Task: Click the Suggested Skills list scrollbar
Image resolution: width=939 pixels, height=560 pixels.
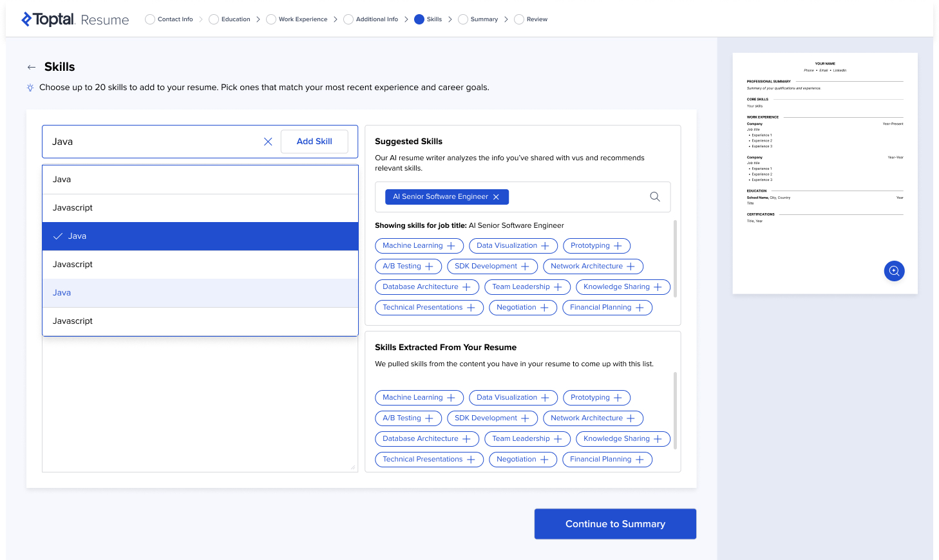Action: coord(675,259)
